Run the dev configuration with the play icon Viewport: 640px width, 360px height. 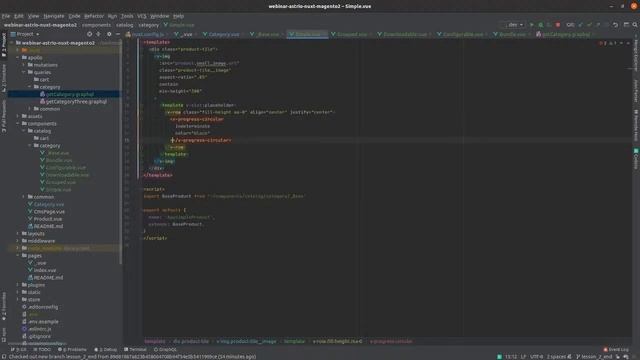point(531,25)
